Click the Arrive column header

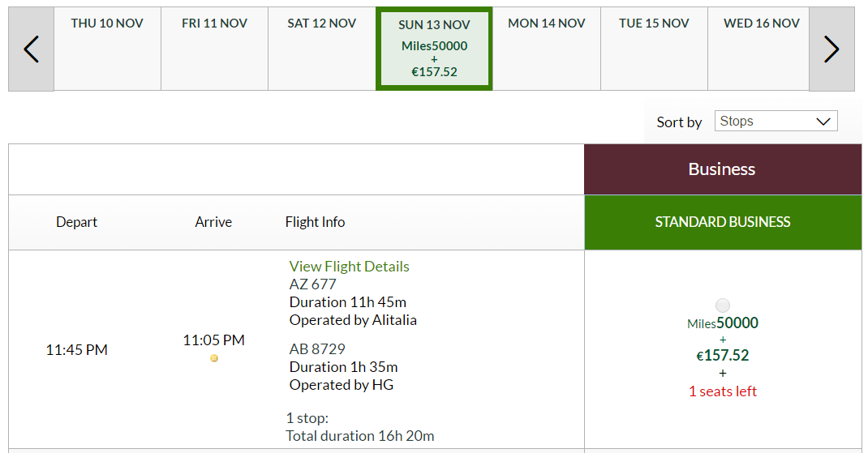coord(213,222)
